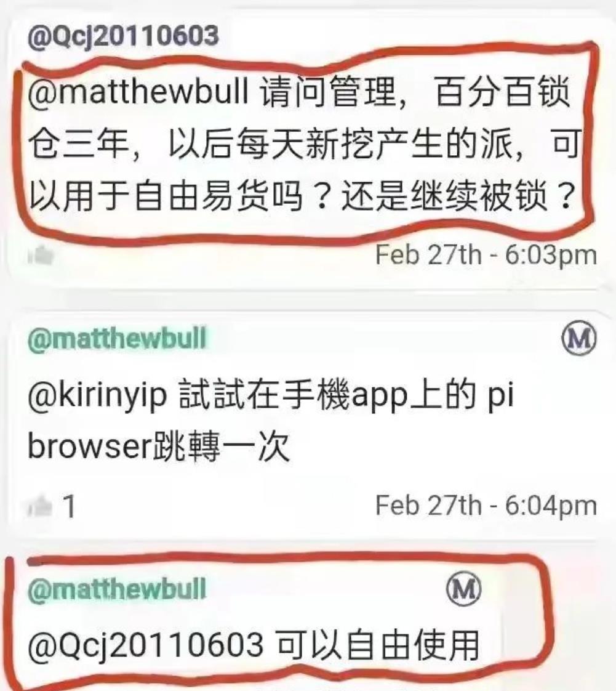This screenshot has height=691, width=616.
Task: Click moderator M badge on second message
Action: click(x=579, y=338)
